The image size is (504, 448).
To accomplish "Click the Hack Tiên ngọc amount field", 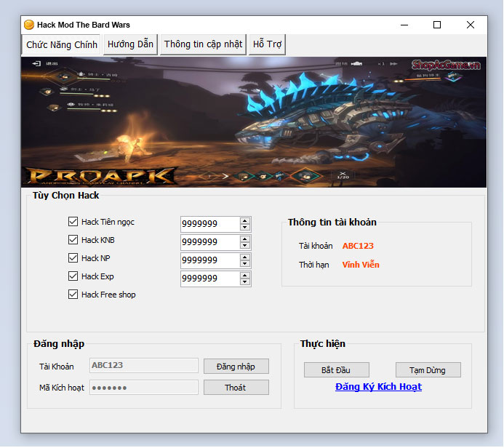I will click(210, 224).
